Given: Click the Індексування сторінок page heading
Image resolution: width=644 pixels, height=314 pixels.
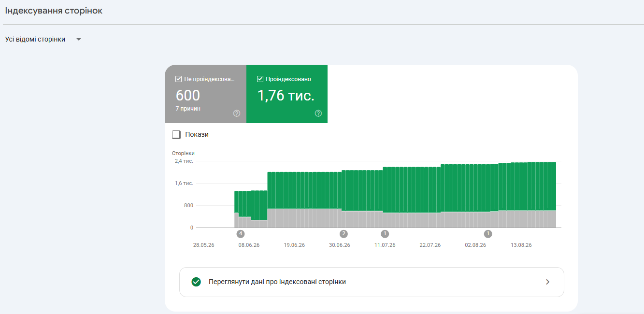Looking at the screenshot, I should pyautogui.click(x=54, y=11).
